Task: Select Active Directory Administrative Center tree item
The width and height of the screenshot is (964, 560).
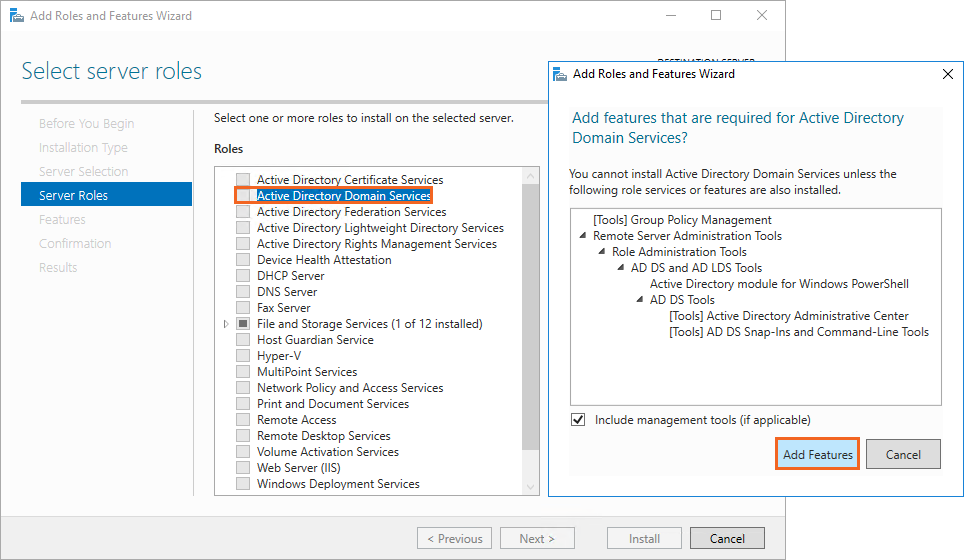Action: [788, 316]
